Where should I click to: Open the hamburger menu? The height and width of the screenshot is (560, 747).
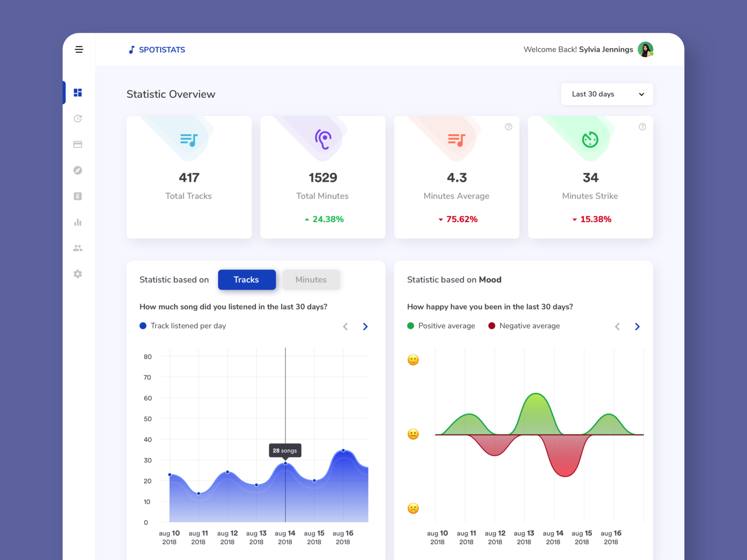[79, 50]
